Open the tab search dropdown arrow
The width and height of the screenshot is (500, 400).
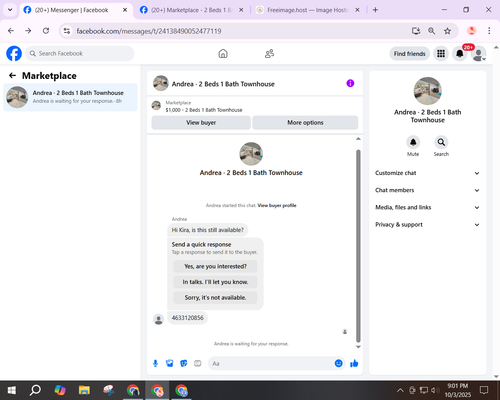pos(10,10)
